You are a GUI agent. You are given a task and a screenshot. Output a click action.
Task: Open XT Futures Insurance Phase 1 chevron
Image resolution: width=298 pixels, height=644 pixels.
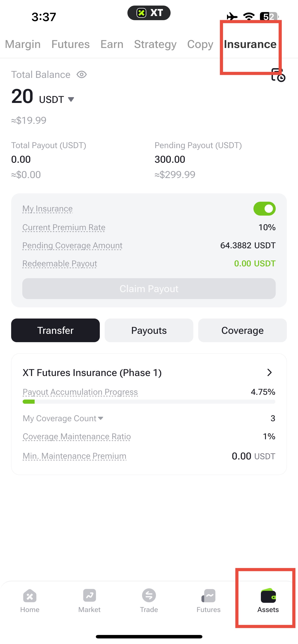[x=269, y=372]
